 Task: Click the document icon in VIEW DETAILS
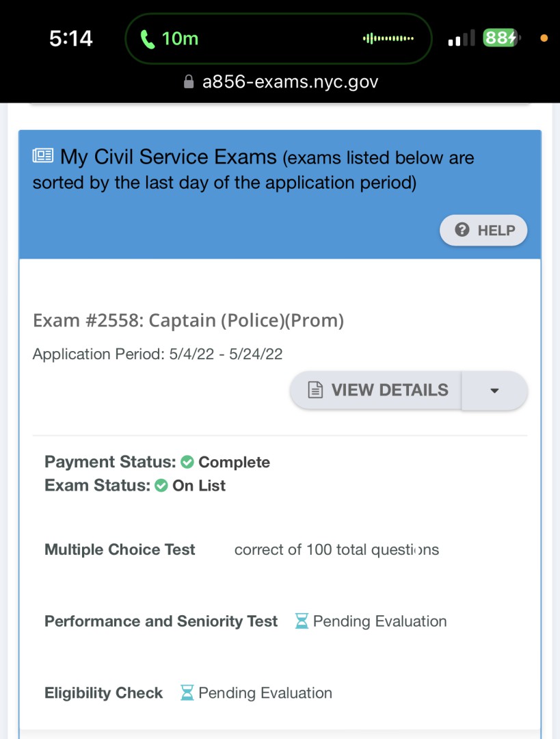pos(315,391)
